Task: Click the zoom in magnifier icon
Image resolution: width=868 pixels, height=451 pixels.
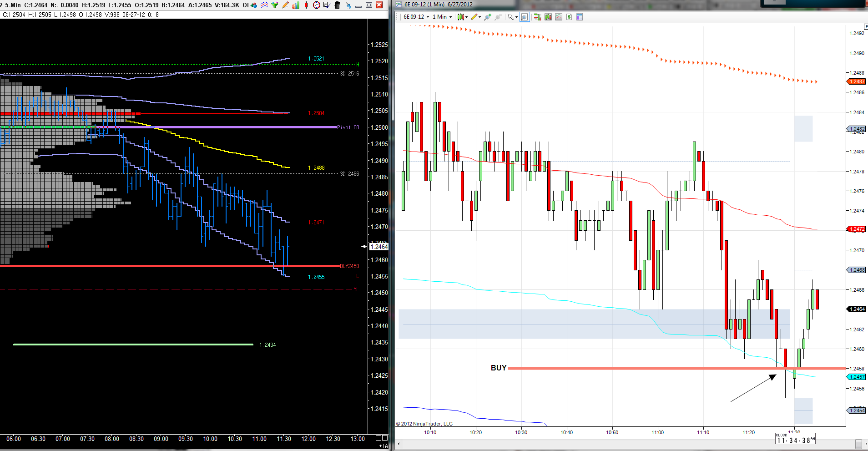Action: [x=488, y=17]
